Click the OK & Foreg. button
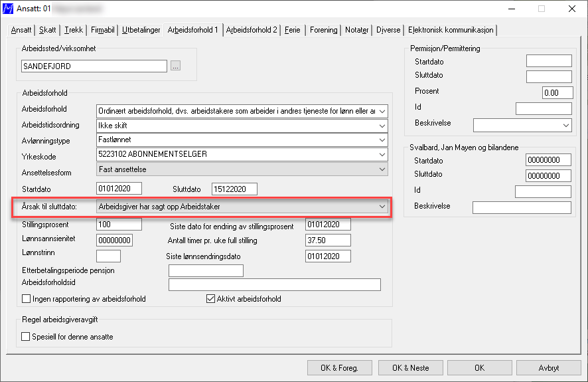Screen dimensions: 588x382 point(339,368)
